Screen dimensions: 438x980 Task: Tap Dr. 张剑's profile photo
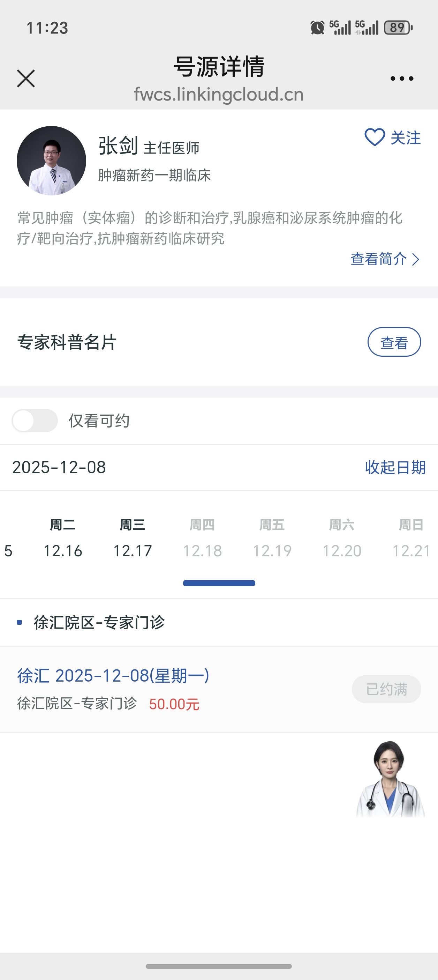(51, 161)
